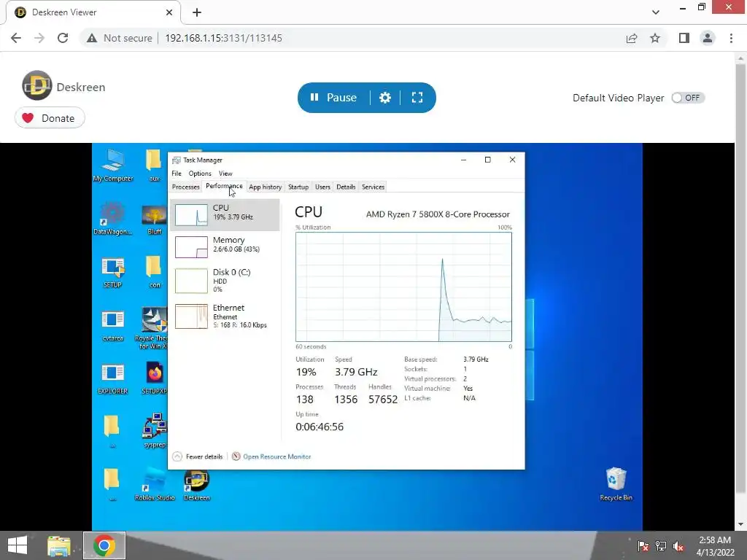747x560 pixels.
Task: Open a new browser tab
Action: [x=197, y=12]
